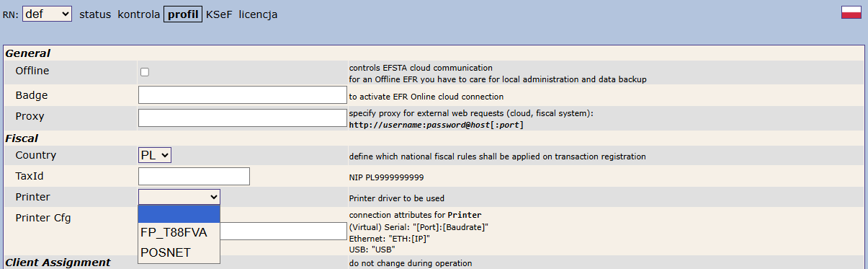Viewport: 868px width, 269px height.
Task: Click the Printer Cfg input field
Action: pyautogui.click(x=284, y=231)
